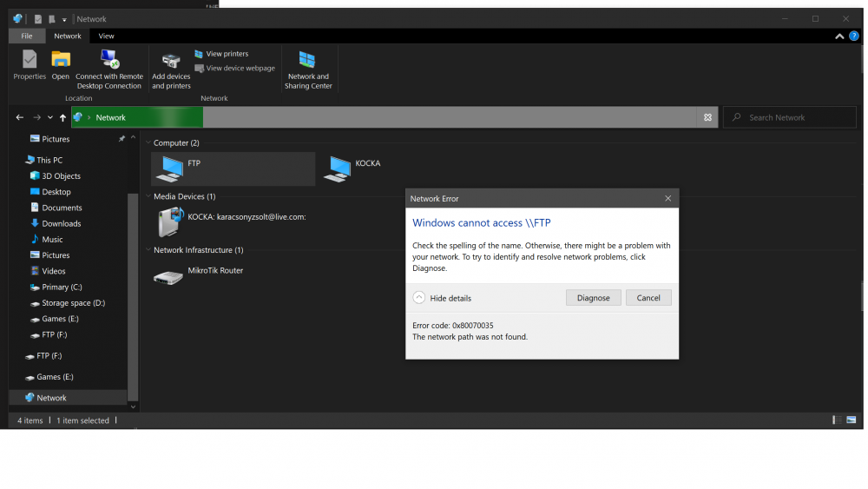
Task: Open the Help question mark icon
Action: pyautogui.click(x=854, y=36)
